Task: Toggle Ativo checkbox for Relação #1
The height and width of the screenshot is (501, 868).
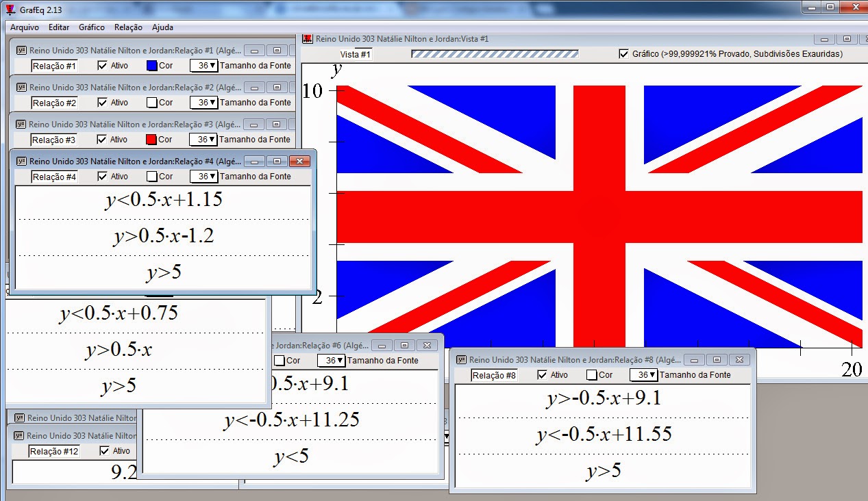Action: [103, 66]
